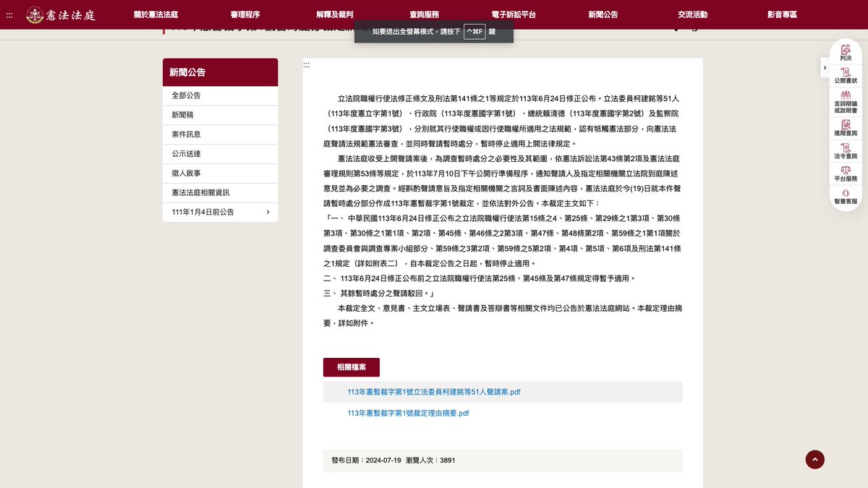Open the 判決 quick link icon
Viewport: 868px width, 488px height.
tap(846, 51)
